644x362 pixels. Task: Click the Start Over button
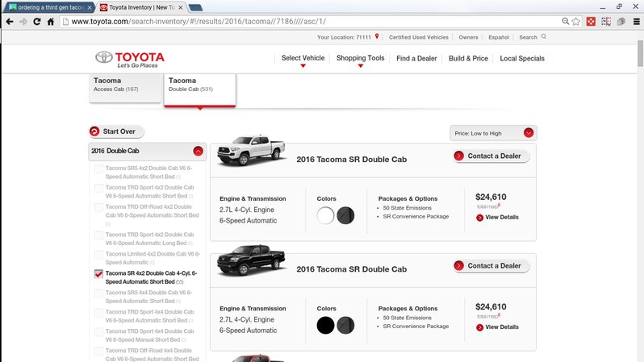pos(116,131)
